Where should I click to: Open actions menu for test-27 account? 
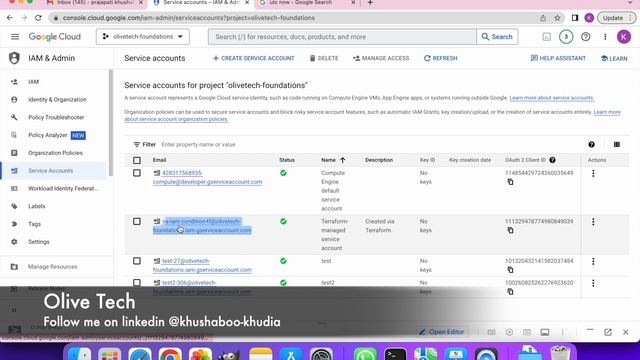tap(593, 261)
